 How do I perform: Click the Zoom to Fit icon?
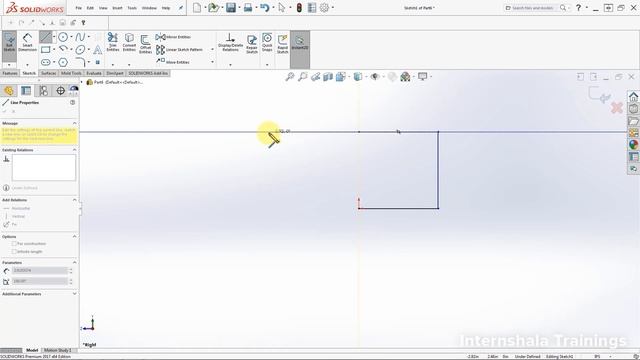pyautogui.click(x=290, y=77)
